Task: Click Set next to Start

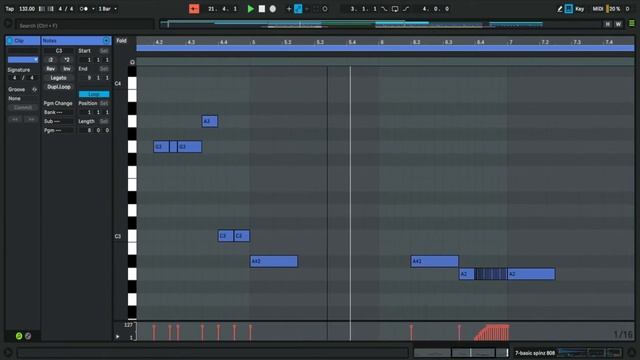Action: tap(104, 51)
